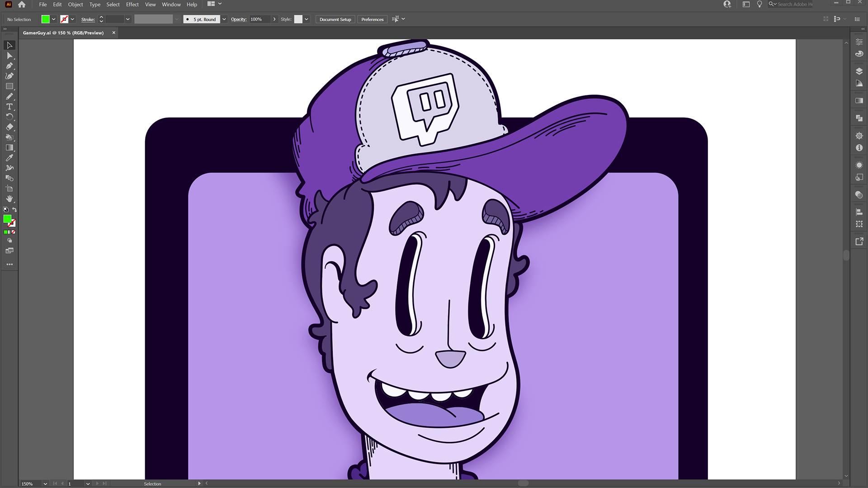Expand the left tools panel arrows
868x488 pixels.
point(5,29)
